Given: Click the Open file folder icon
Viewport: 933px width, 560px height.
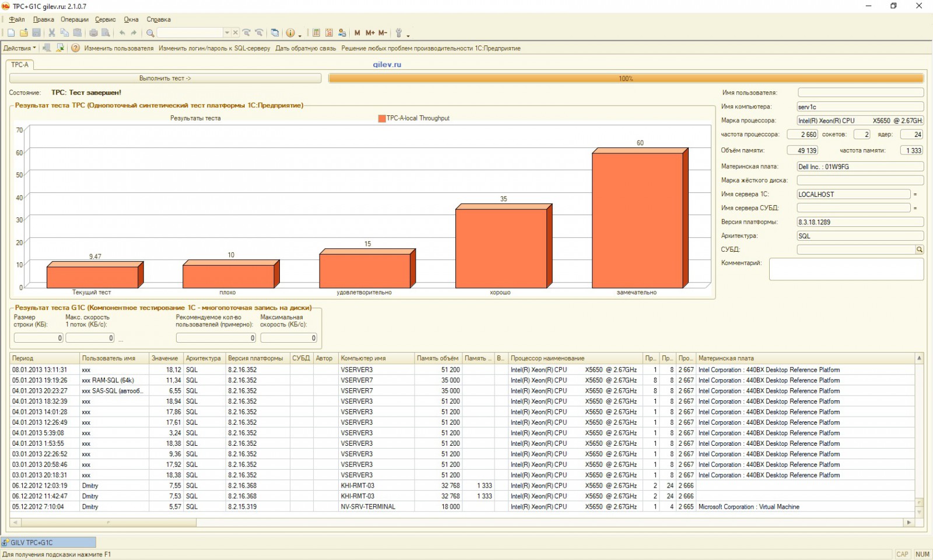Looking at the screenshot, I should (24, 33).
